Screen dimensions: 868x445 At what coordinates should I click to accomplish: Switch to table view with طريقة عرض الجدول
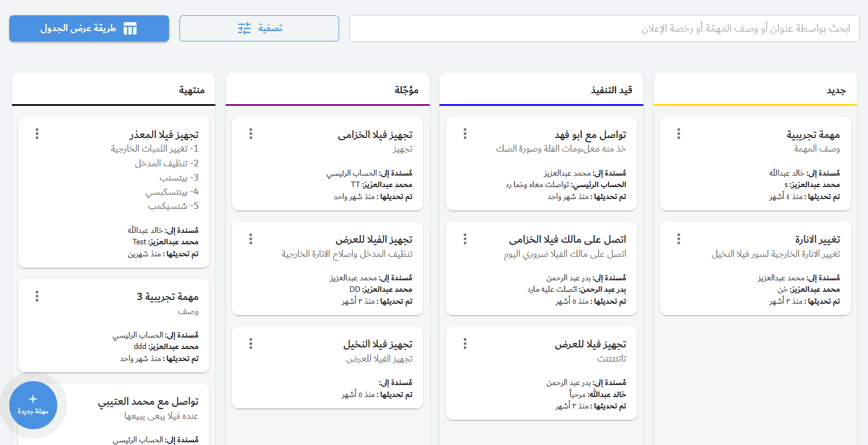(x=89, y=28)
